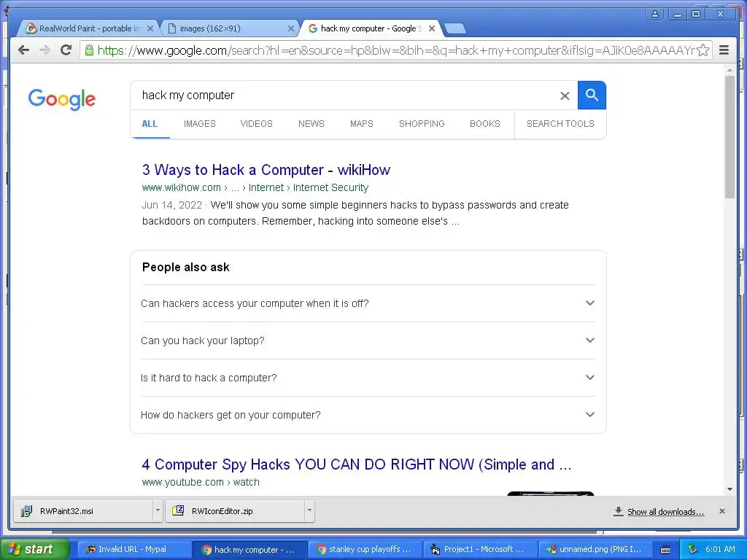This screenshot has height=560, width=747.
Task: Click the "People also ask" heading
Action: point(186,267)
